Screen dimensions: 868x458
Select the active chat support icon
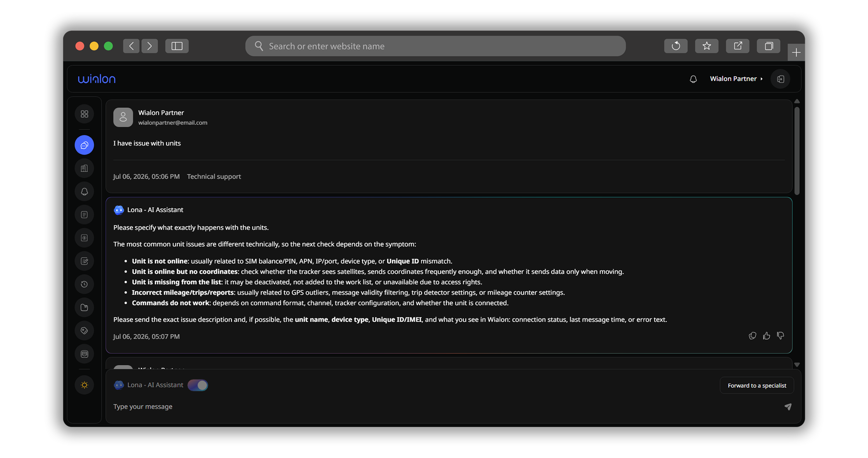click(84, 145)
